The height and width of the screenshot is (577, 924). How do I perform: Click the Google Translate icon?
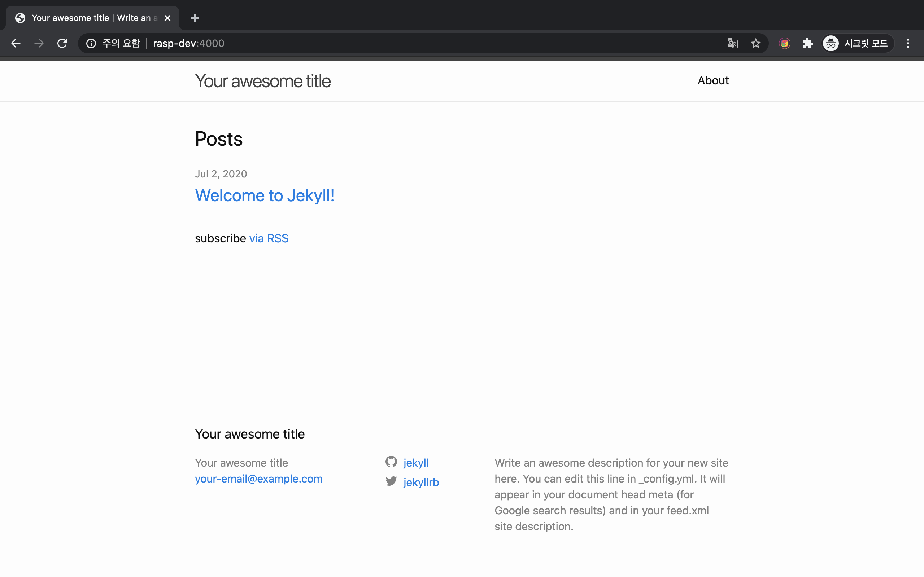pos(732,44)
